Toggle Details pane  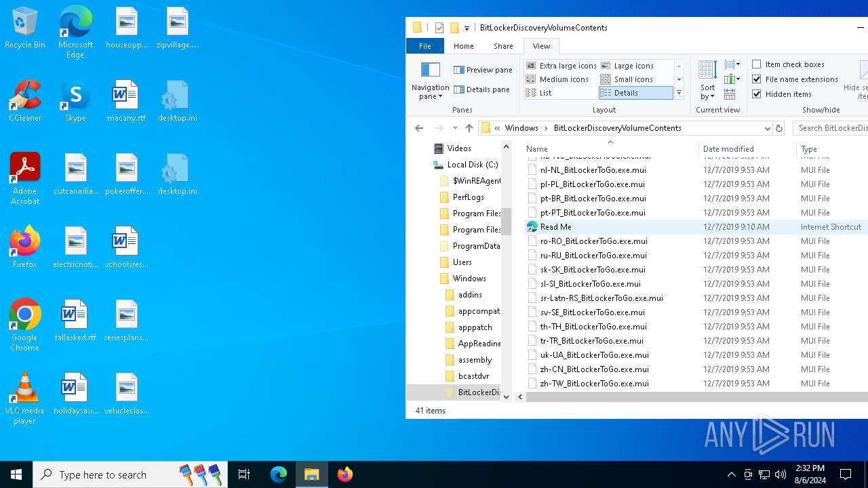[x=481, y=89]
